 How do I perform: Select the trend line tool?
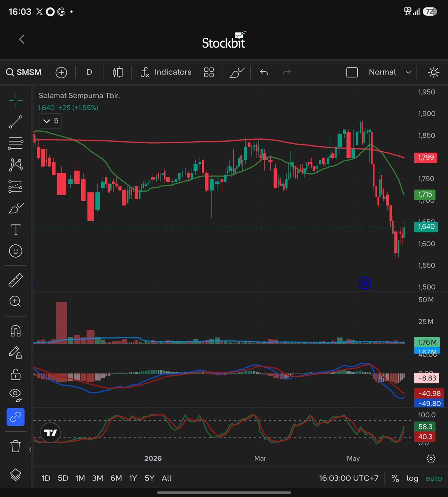16,122
